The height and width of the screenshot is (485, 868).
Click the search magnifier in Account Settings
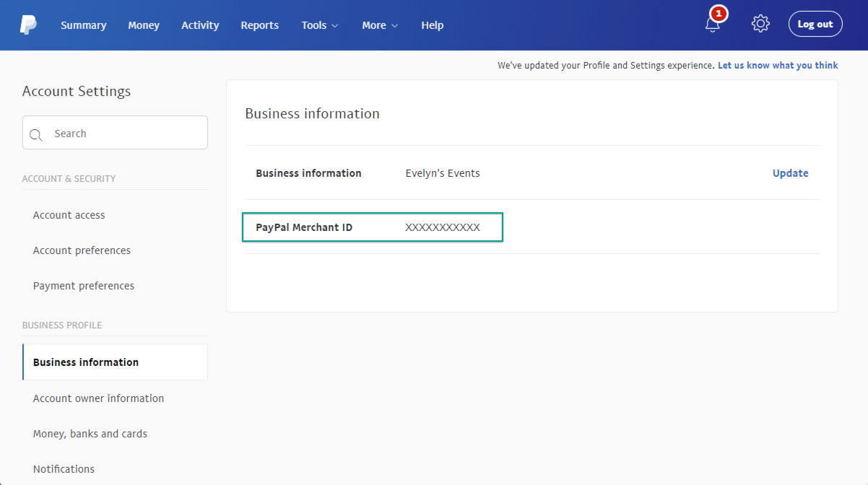click(x=36, y=134)
